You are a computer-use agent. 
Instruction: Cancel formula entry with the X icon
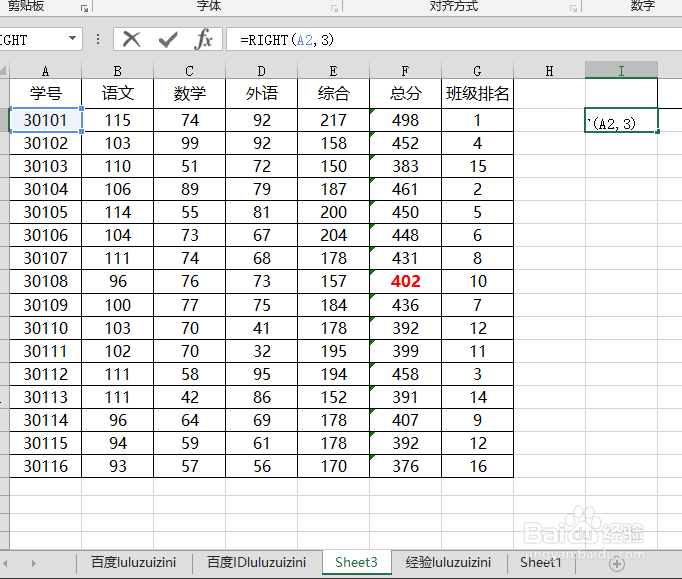point(131,40)
